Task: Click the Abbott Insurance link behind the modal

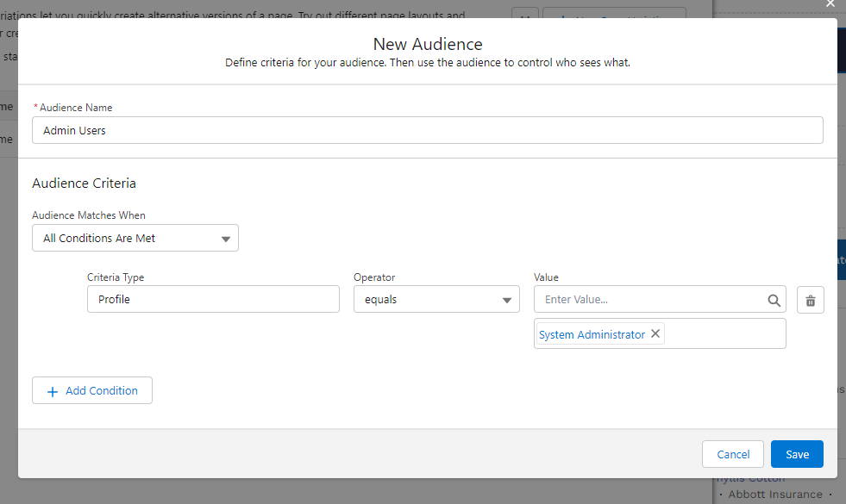Action: 774,494
